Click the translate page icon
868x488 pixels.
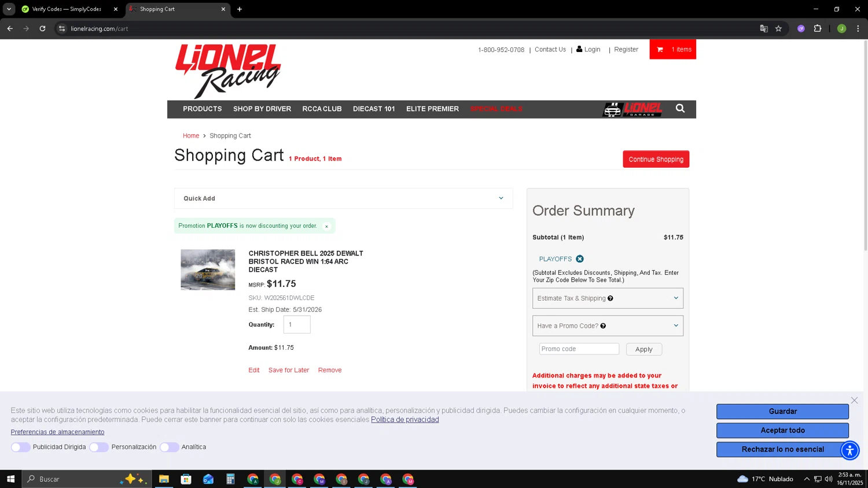pyautogui.click(x=764, y=28)
